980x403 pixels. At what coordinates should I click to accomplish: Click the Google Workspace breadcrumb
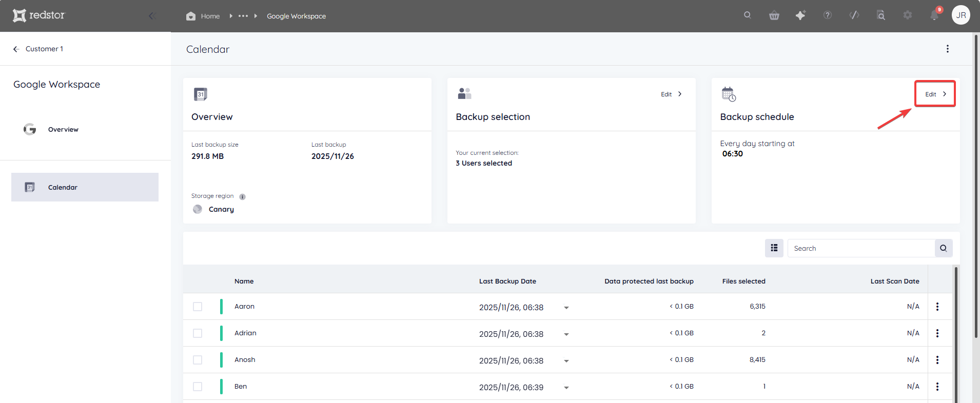point(296,16)
